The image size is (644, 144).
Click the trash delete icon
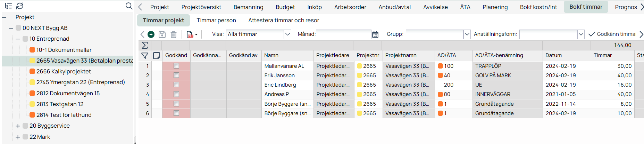(174, 34)
